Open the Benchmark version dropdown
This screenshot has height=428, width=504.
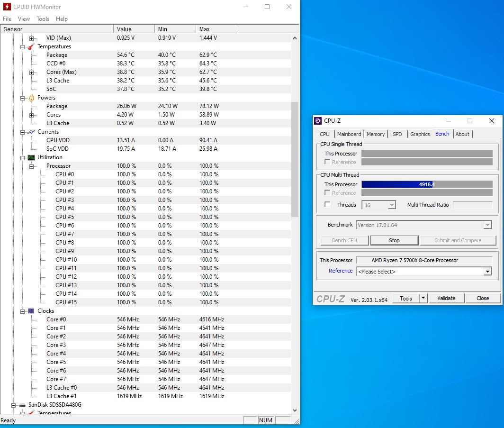487,225
